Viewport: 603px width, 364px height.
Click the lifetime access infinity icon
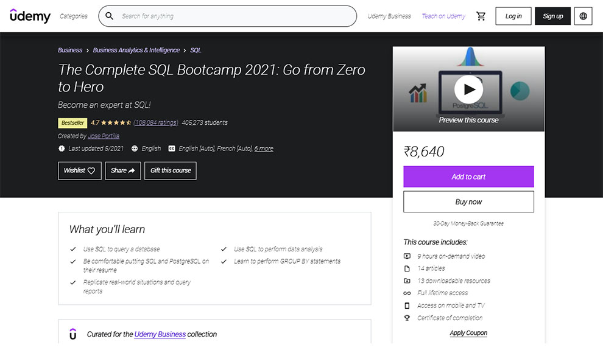coord(407,293)
